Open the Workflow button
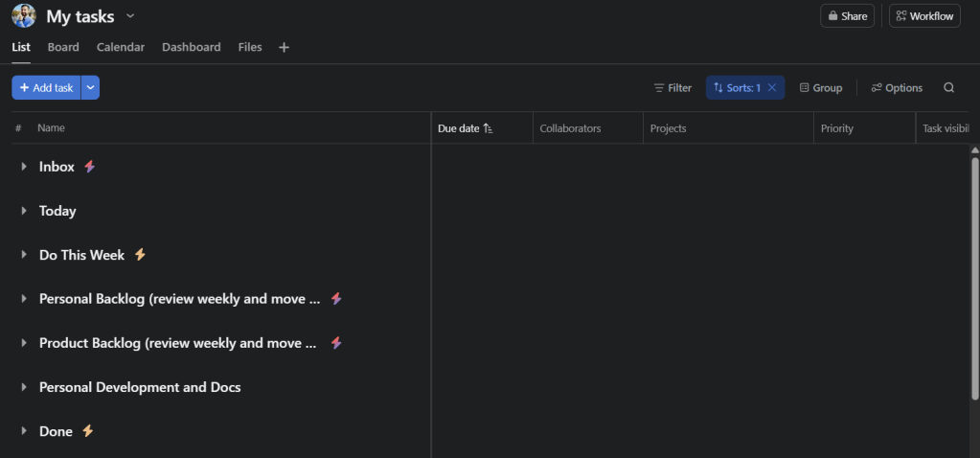The image size is (980, 458). pyautogui.click(x=924, y=16)
